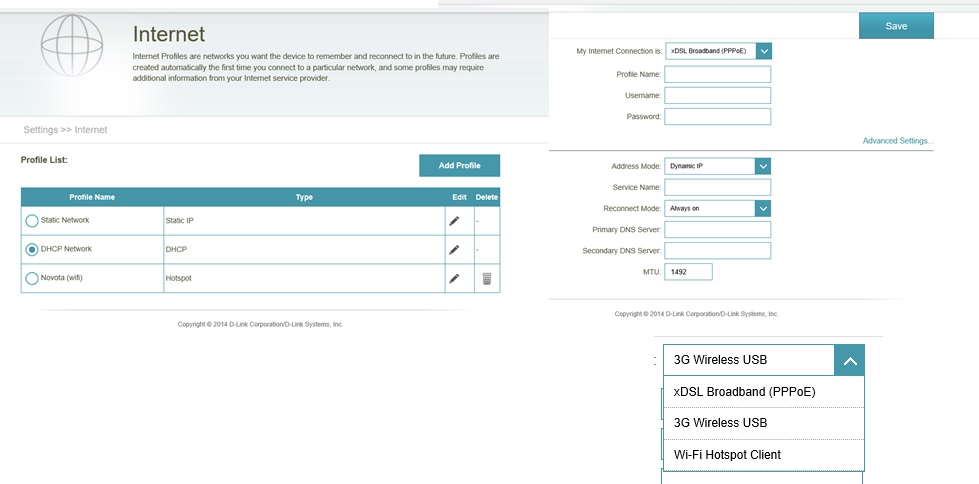This screenshot has width=979, height=484.
Task: Open My Internet Connection dropdown
Action: pyautogui.click(x=718, y=51)
